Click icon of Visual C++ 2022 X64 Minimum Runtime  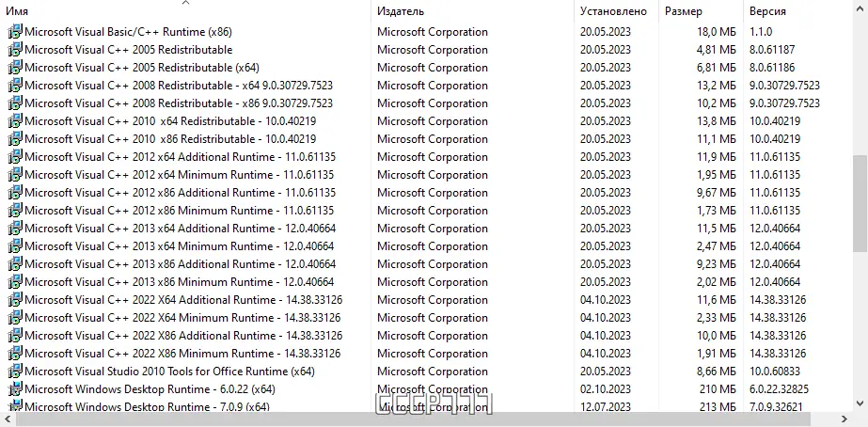click(x=15, y=317)
